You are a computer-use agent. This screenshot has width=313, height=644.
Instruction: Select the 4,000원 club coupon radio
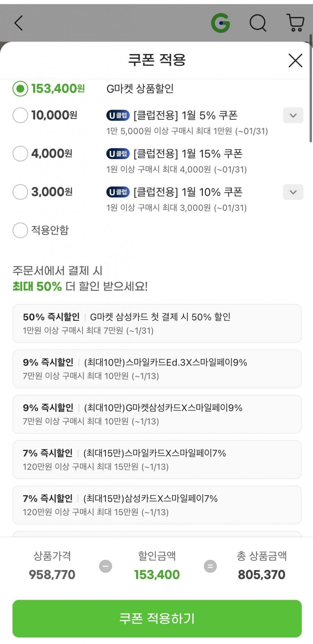point(20,154)
